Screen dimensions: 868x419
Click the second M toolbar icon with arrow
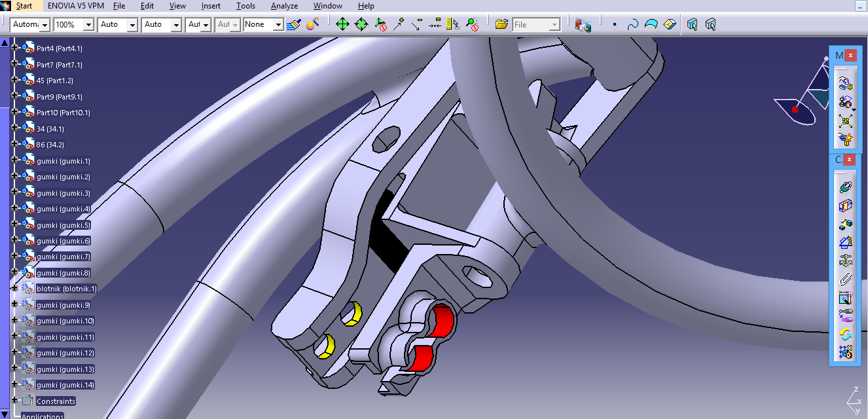click(845, 102)
